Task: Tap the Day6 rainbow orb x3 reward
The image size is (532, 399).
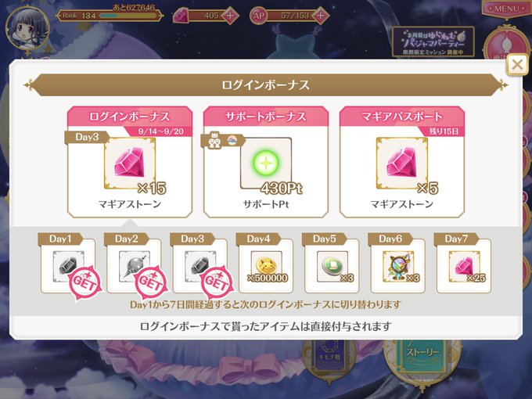Action: [x=398, y=266]
